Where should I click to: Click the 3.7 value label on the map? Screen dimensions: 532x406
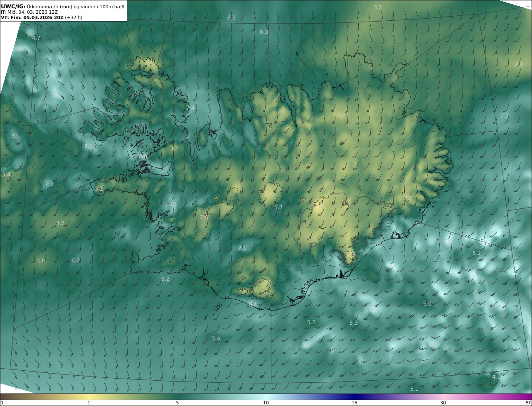click(x=60, y=223)
